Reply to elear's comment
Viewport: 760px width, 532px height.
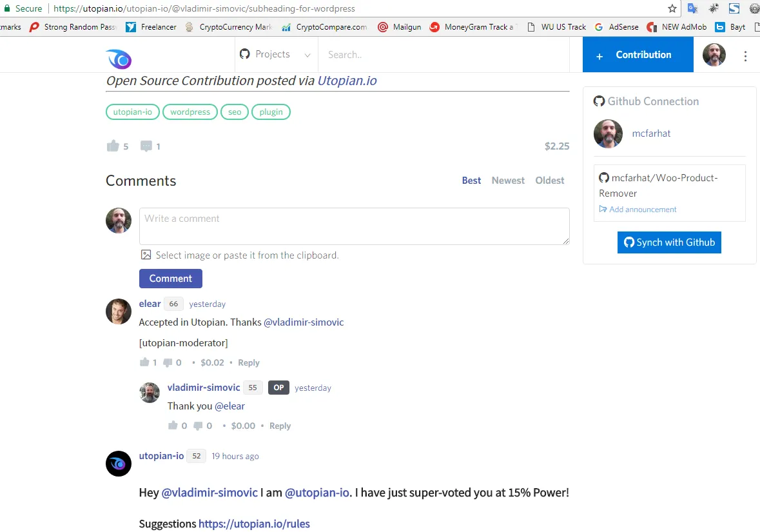pyautogui.click(x=249, y=362)
